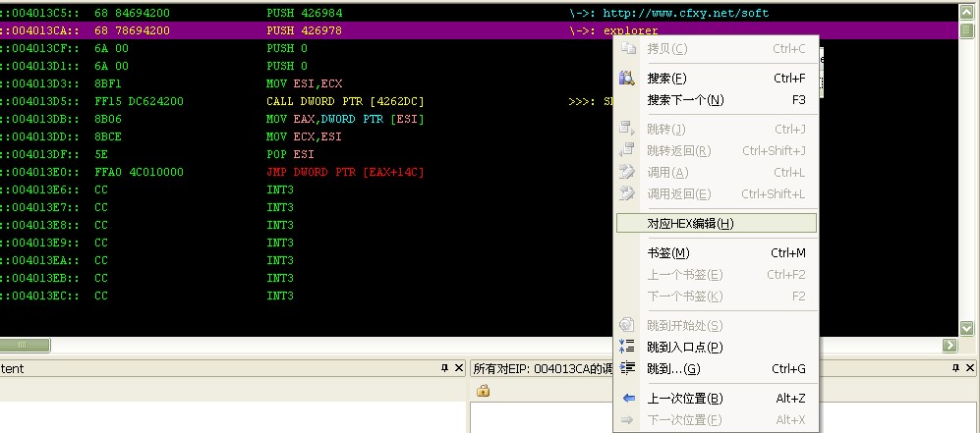This screenshot has height=433, width=980.
Task: Click the icon beside 调用(A)
Action: (x=627, y=172)
